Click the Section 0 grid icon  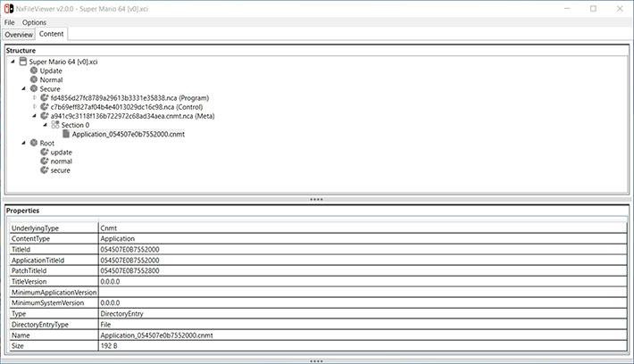[x=55, y=124]
